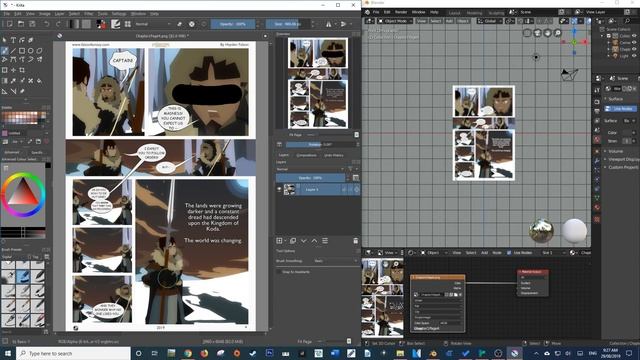Open Brush Smoothing dropdown in Tool Options
640x360 pixels.
(x=336, y=261)
